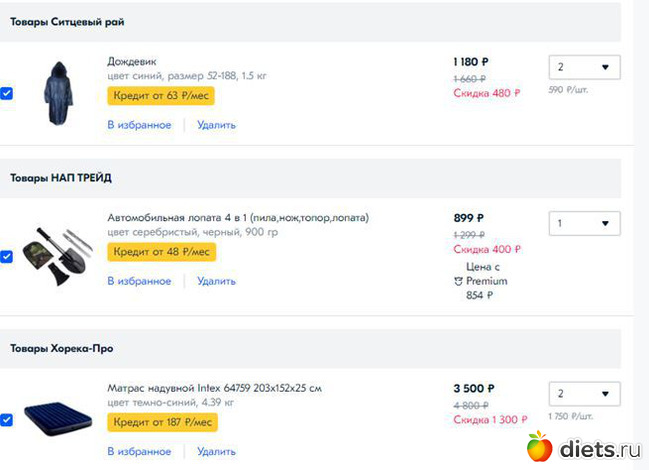Add Дождевик to favorites via 'В избранное'
This screenshot has height=470, width=649.
[x=139, y=125]
